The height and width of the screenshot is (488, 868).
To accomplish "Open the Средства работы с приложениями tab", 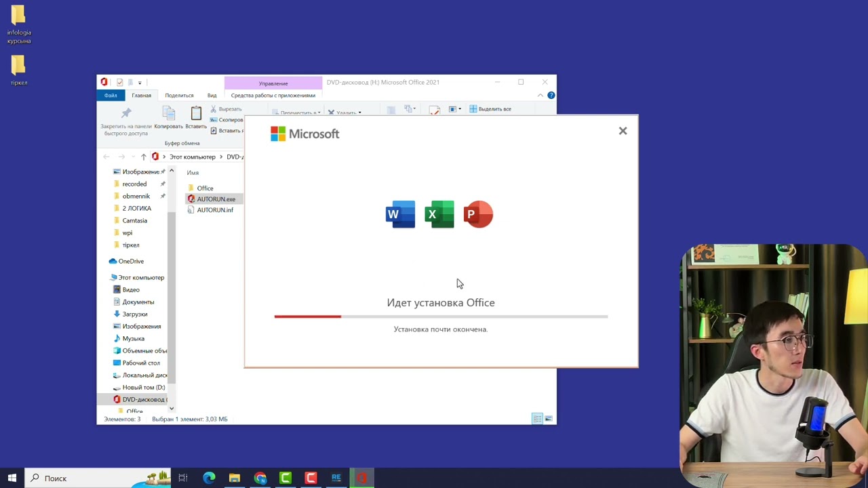I will [273, 96].
